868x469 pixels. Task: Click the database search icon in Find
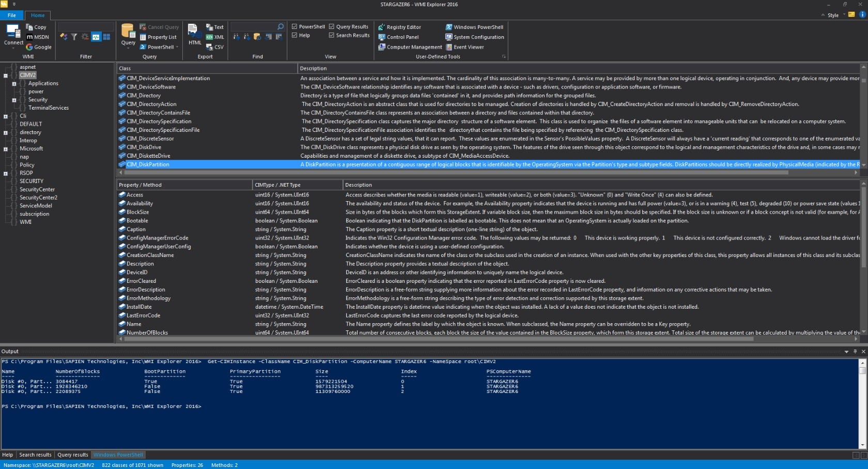point(257,37)
